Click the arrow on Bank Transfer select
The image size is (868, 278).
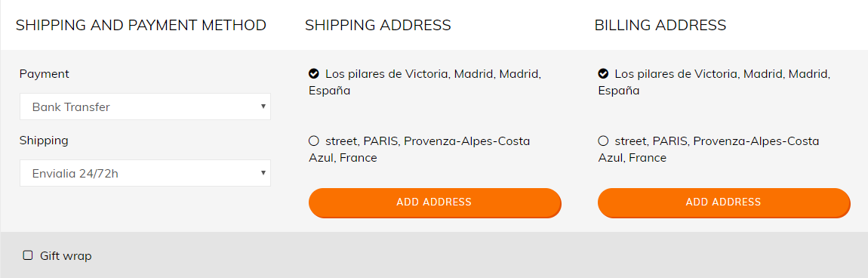[x=263, y=107]
